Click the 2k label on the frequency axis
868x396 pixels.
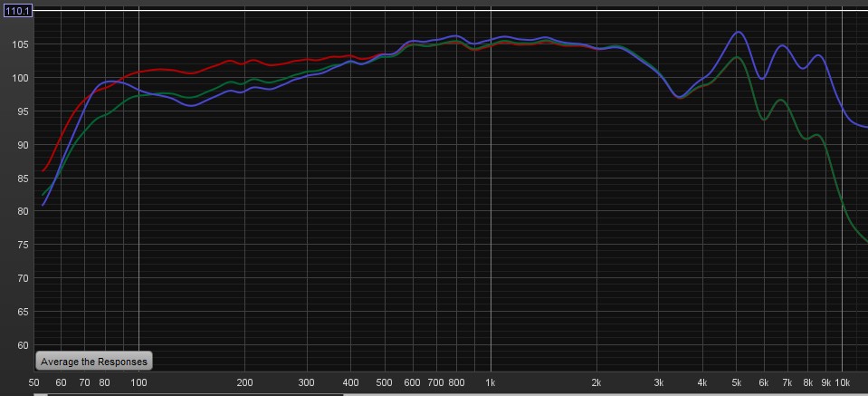[x=596, y=382]
